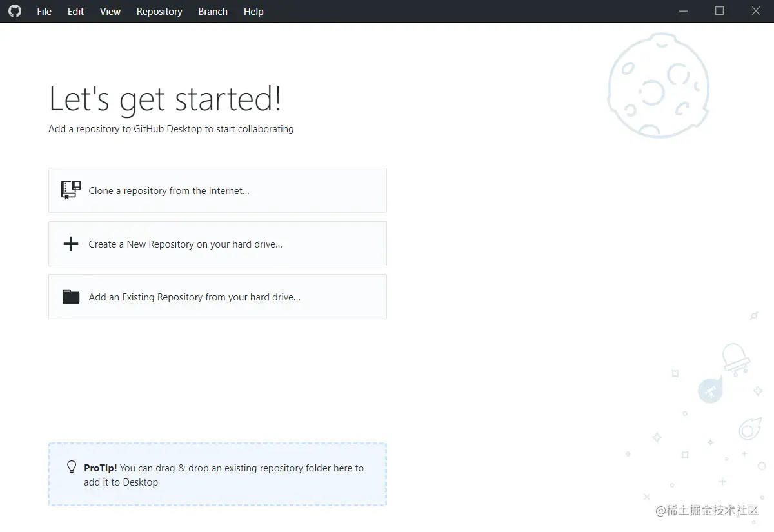
Task: Click the folder icon for existing repository
Action: 71,297
